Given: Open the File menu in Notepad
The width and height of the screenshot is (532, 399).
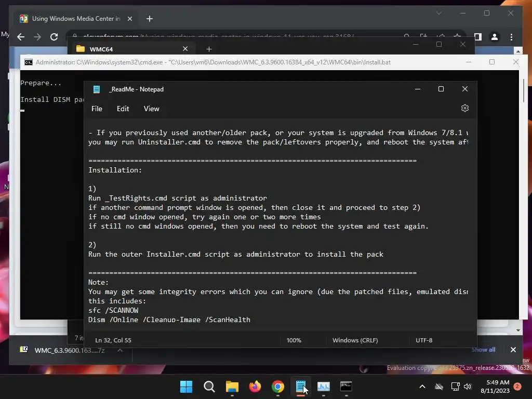Looking at the screenshot, I should coord(97,109).
